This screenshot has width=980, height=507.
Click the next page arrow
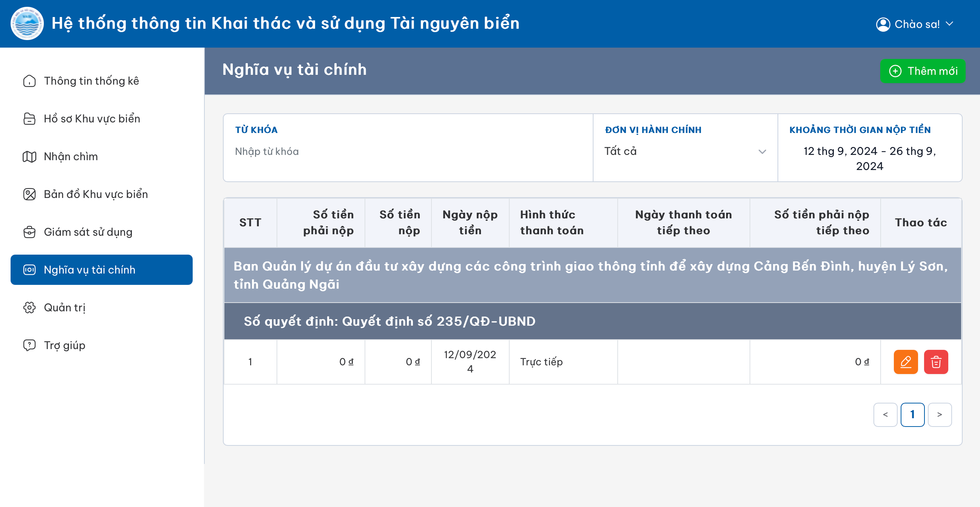coord(940,414)
